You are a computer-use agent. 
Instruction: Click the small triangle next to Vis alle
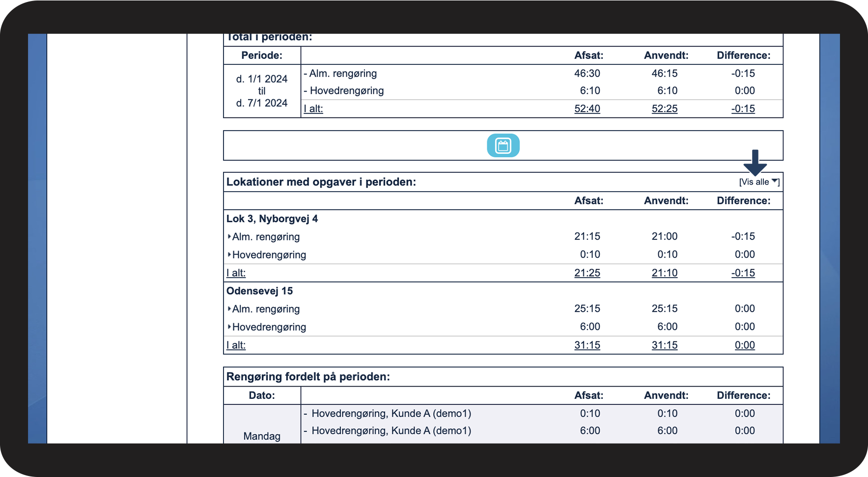coord(775,181)
